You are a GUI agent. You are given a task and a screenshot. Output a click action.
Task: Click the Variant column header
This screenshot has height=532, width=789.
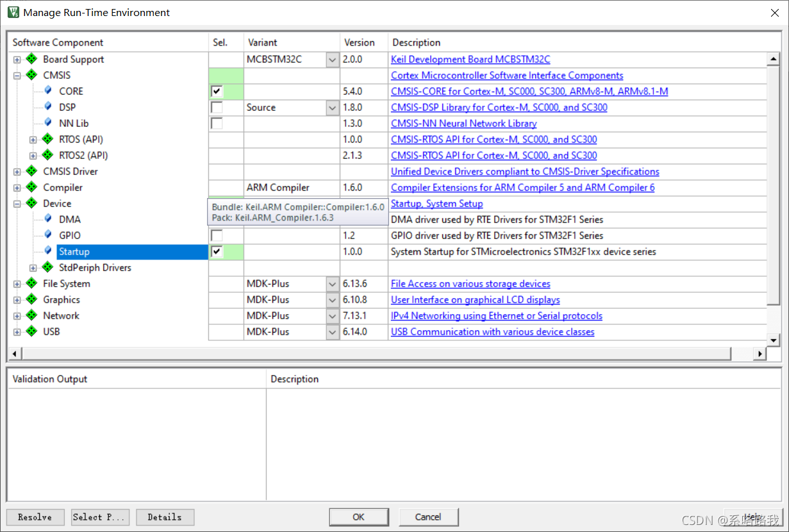pyautogui.click(x=292, y=42)
